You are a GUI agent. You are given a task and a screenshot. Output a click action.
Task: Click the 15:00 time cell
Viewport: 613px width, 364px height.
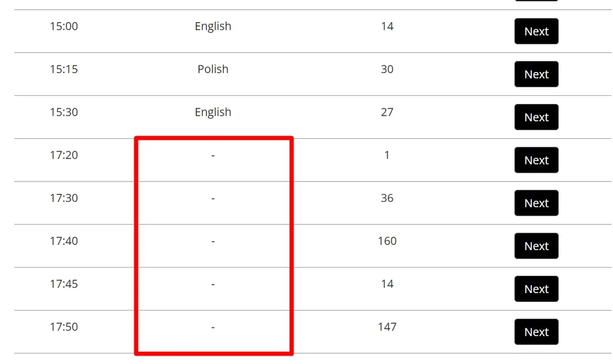64,26
